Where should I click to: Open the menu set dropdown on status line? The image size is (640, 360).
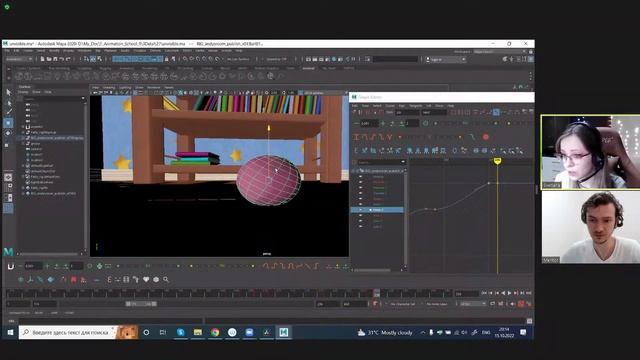pos(19,59)
